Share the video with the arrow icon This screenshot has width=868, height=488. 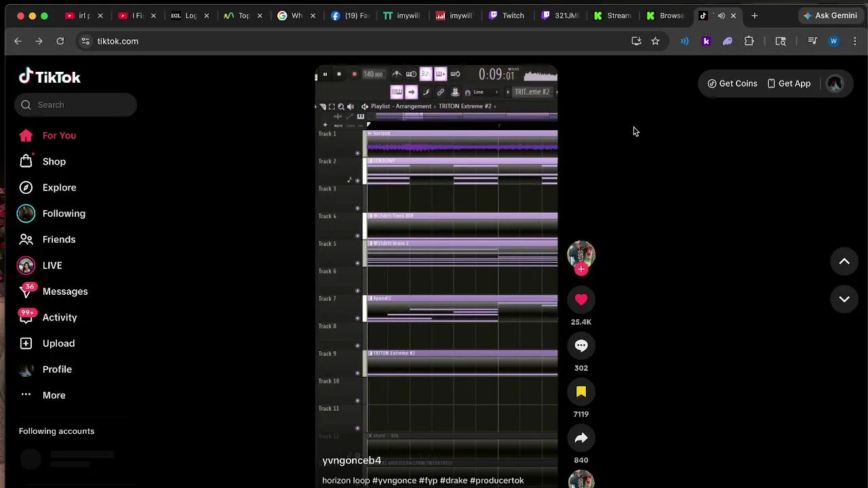[x=581, y=438]
